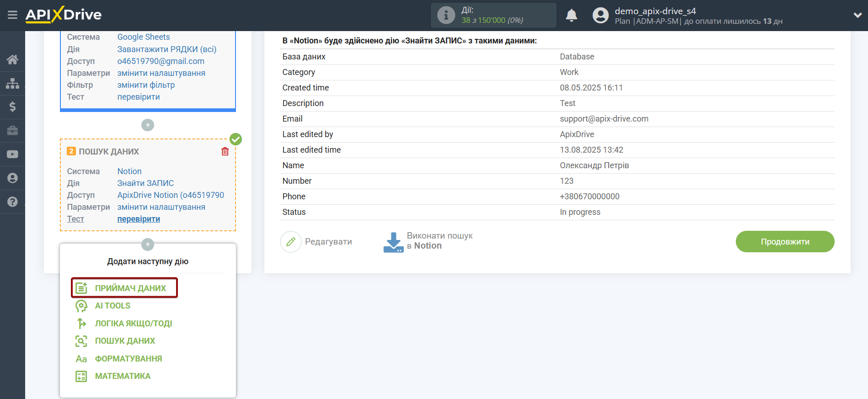Open Знайти ЗАПИС action link

click(146, 183)
